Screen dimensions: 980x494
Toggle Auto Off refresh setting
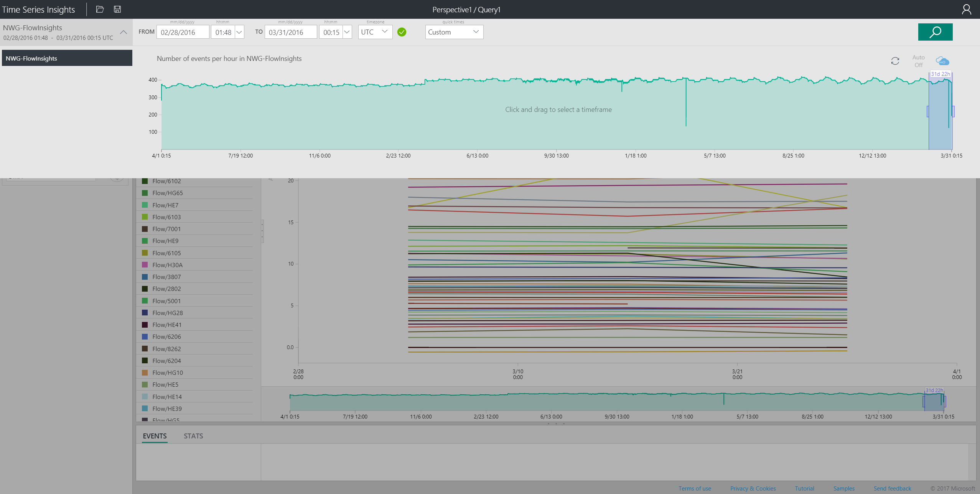click(x=918, y=61)
